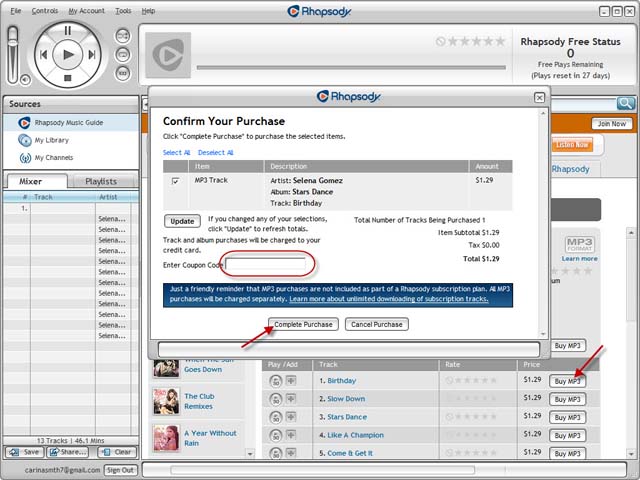Image resolution: width=640 pixels, height=480 pixels.
Task: Open the My Account menu
Action: click(x=86, y=10)
